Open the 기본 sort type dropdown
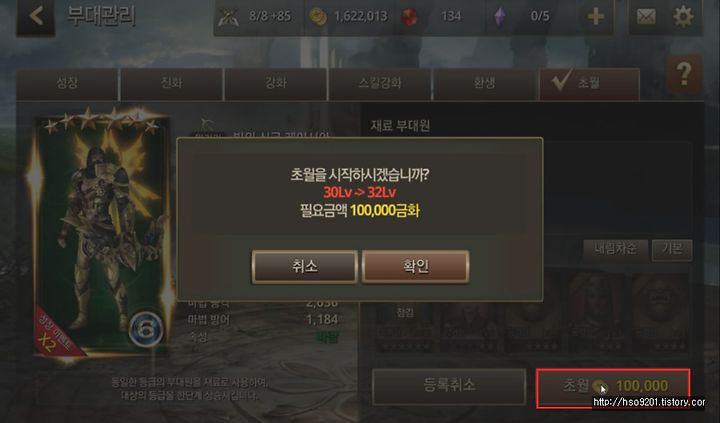720x423 pixels. click(672, 250)
